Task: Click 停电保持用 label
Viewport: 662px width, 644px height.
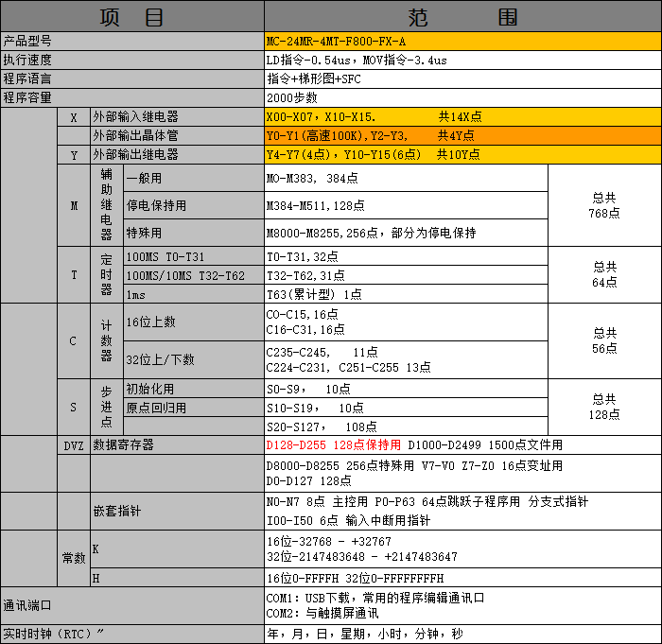Action: click(194, 205)
